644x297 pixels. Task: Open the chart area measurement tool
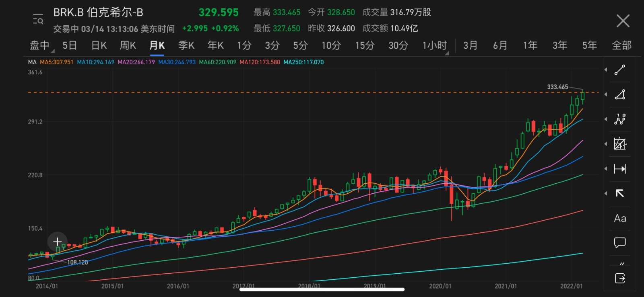click(620, 144)
